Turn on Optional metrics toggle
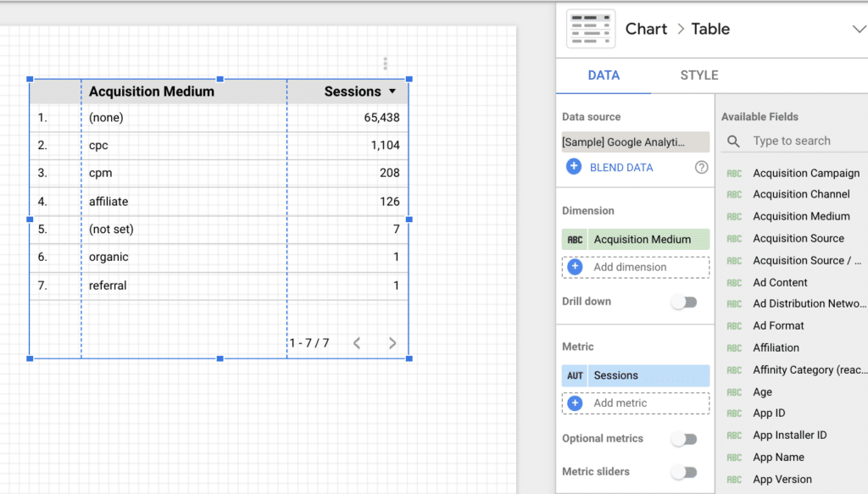 [684, 439]
